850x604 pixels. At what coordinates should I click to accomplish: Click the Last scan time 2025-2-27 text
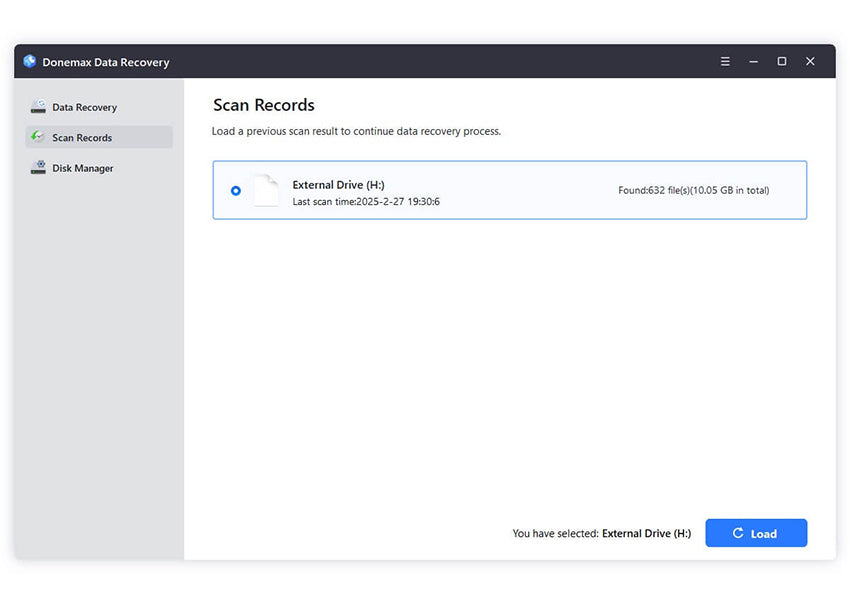[x=366, y=202]
